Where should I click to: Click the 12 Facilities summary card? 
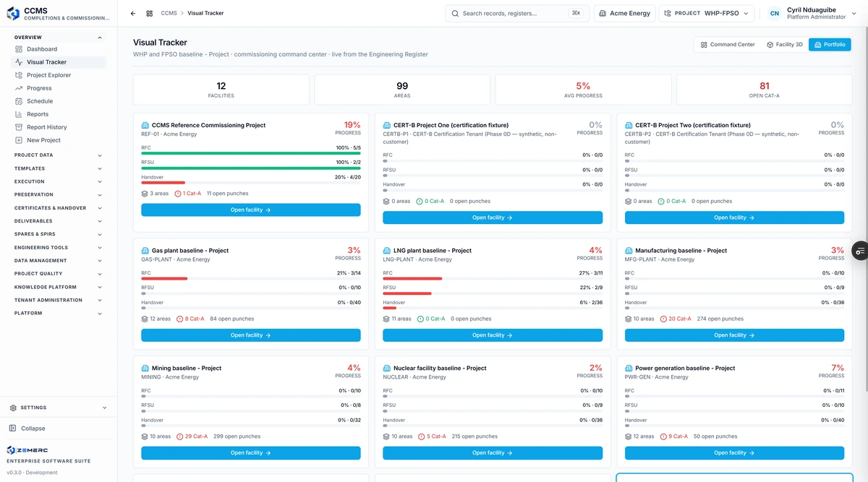tap(221, 90)
